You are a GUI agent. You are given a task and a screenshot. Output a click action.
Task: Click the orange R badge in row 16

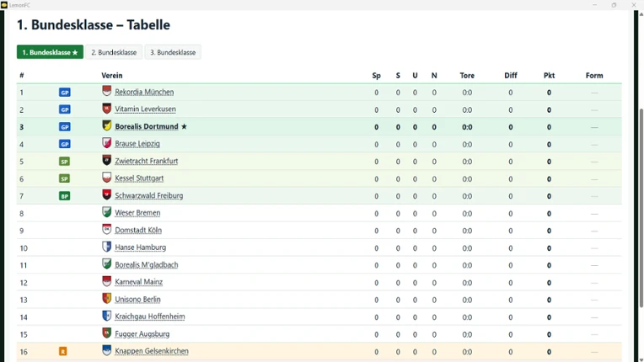click(x=63, y=351)
